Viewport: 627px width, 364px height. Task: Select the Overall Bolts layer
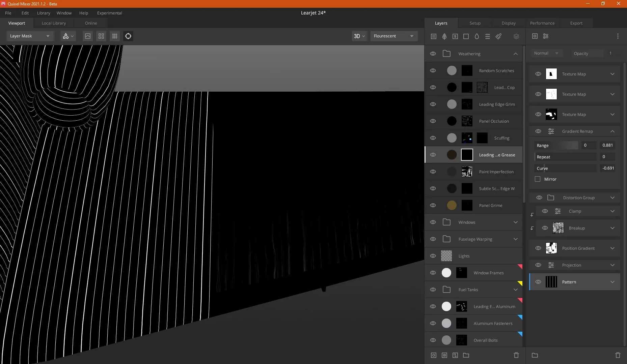(x=473, y=340)
